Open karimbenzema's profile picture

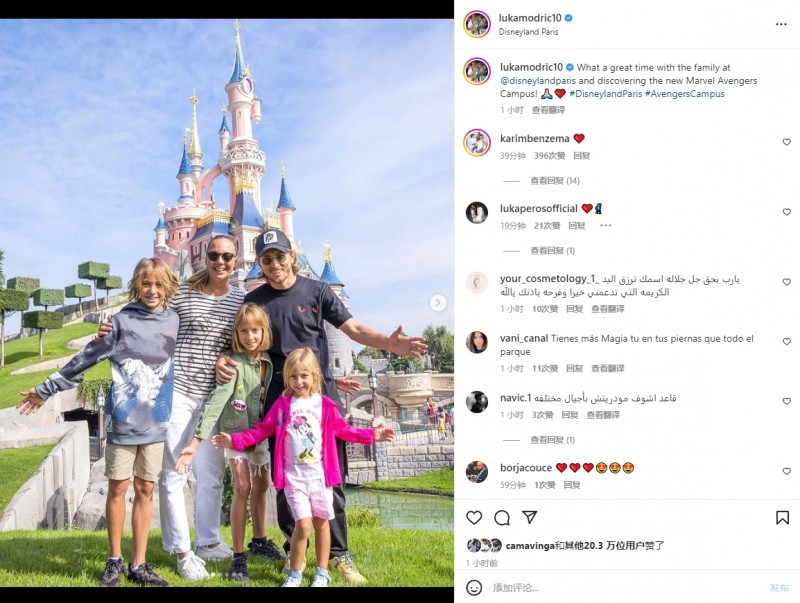(x=477, y=142)
